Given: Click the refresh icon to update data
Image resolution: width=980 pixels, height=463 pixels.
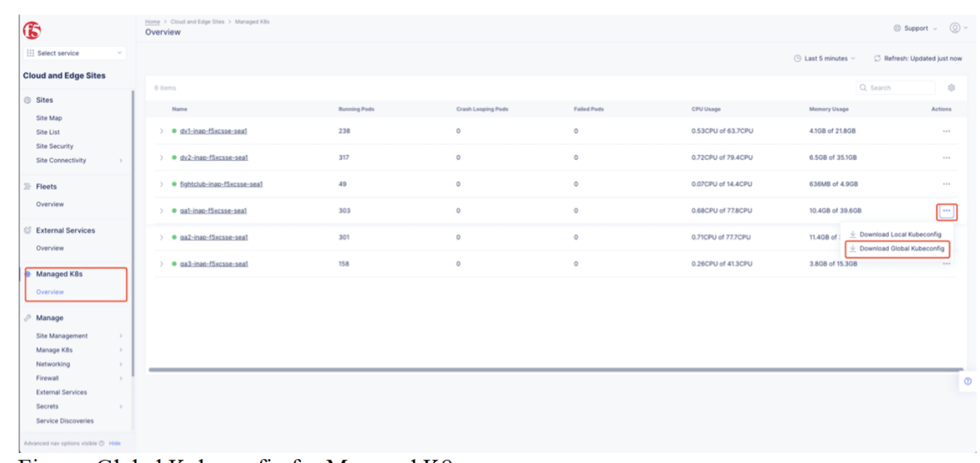Looking at the screenshot, I should 878,59.
